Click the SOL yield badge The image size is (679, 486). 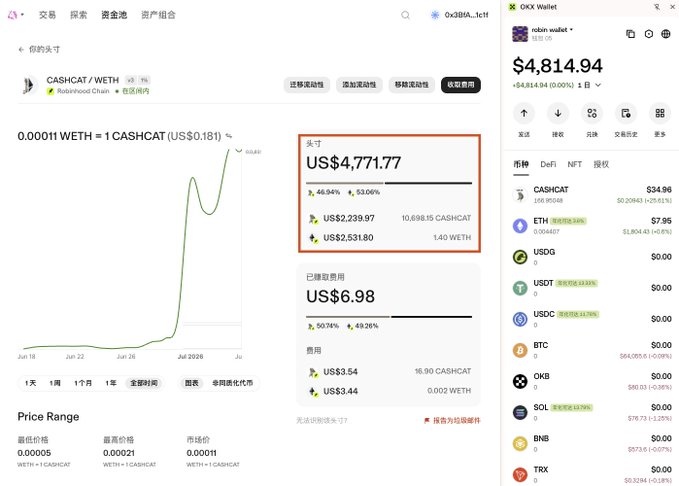(571, 408)
